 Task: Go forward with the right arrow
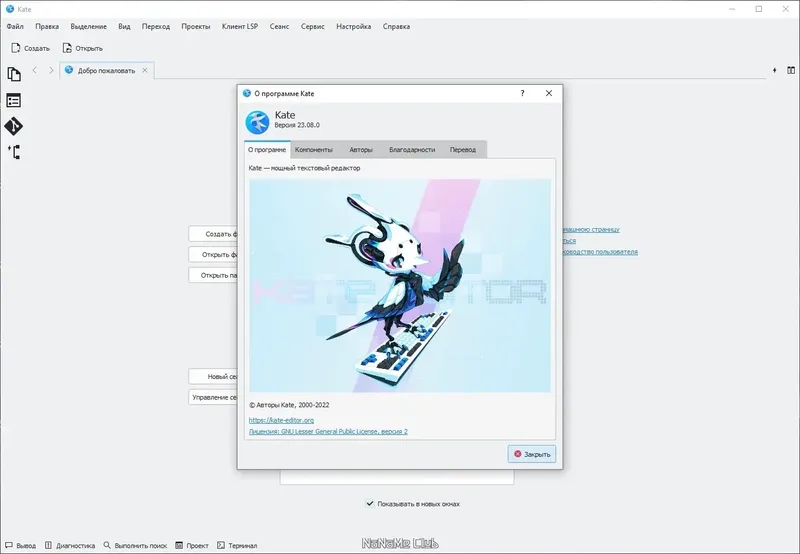coord(51,70)
